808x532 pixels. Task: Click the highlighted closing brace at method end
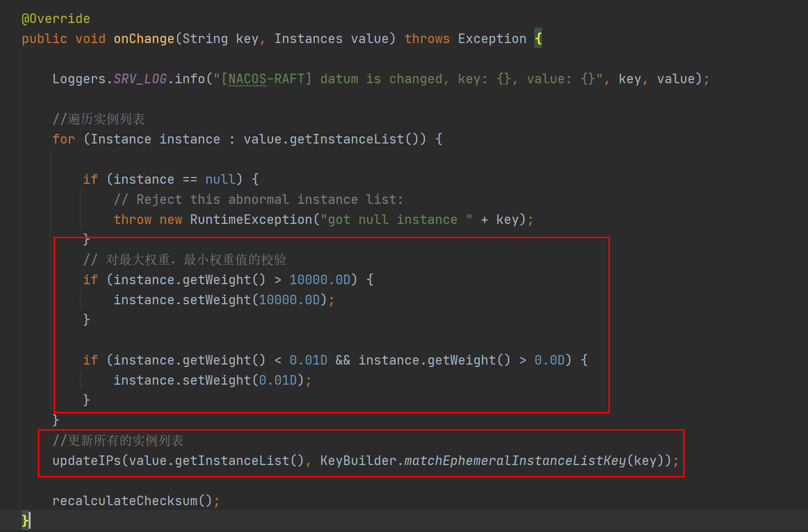(x=25, y=521)
